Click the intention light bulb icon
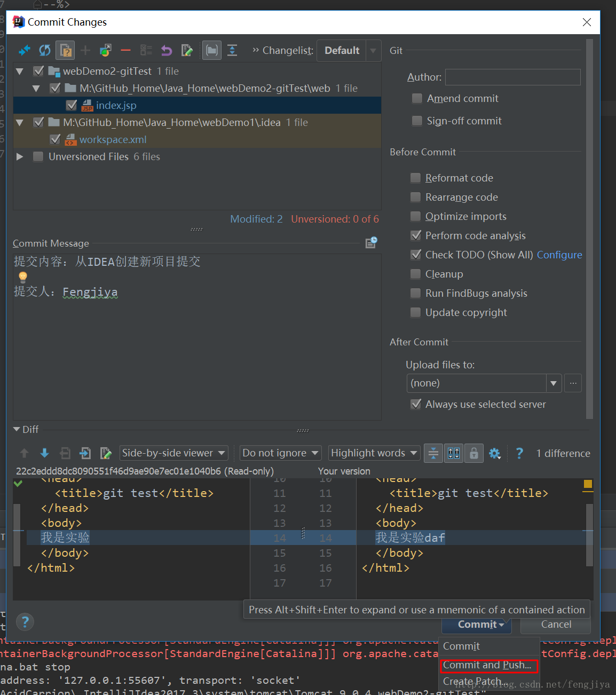This screenshot has height=695, width=616. pos(23,277)
